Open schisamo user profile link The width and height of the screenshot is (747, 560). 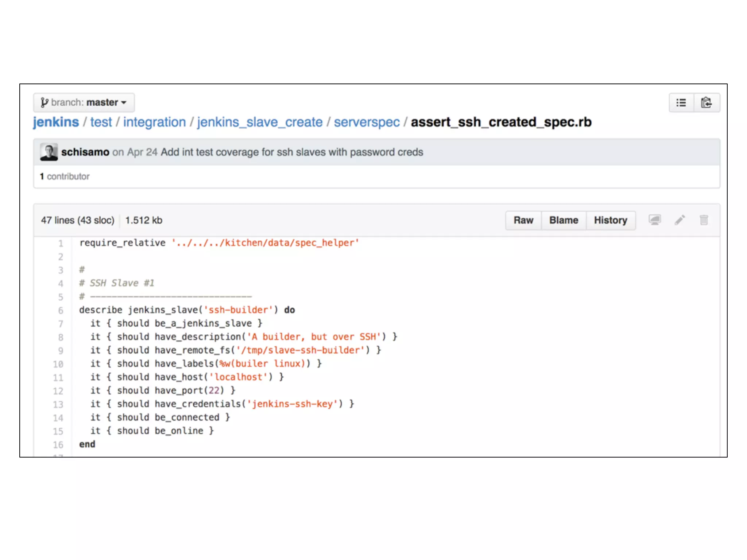point(85,152)
